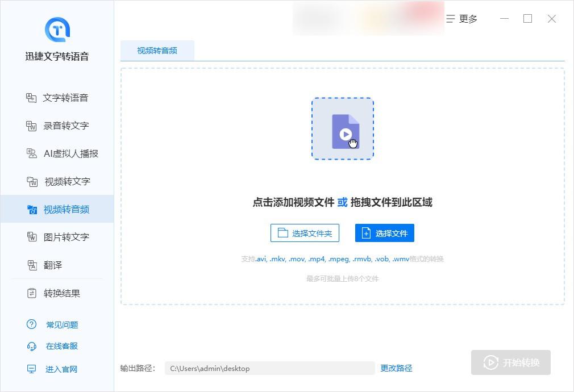Click the hamburger icon beside 更多

(450, 19)
